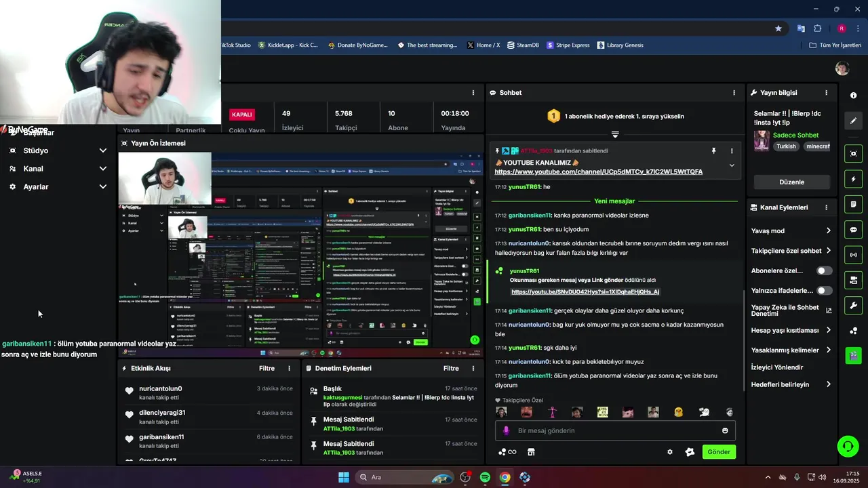Open Filtre in Denetim Eylemleri panel
Viewport: 868px width, 488px height.
[x=451, y=368]
